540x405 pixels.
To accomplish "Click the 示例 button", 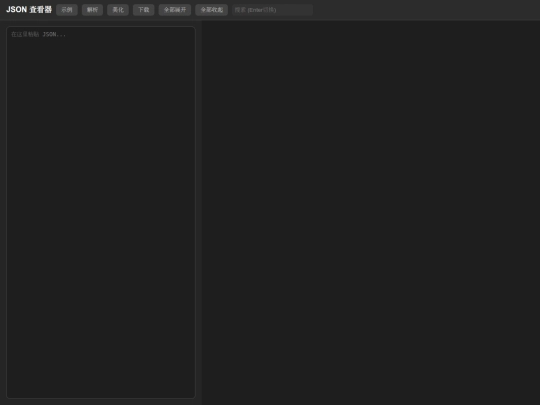I will 67,10.
